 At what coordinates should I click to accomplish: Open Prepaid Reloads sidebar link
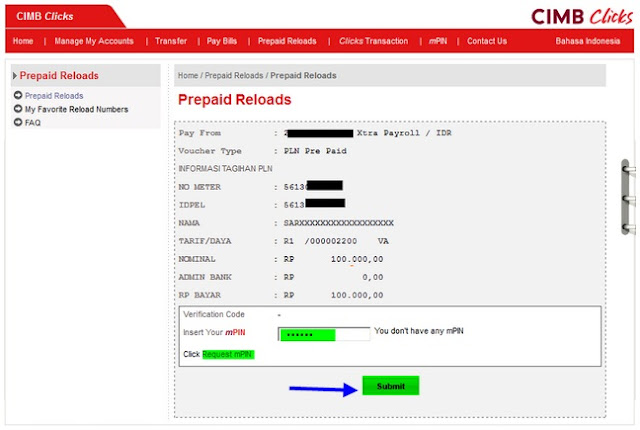click(x=54, y=96)
